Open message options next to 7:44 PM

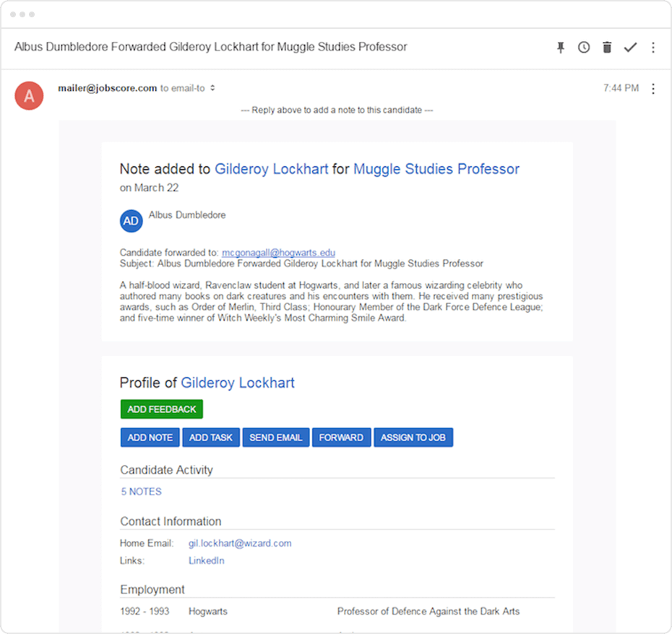point(652,89)
